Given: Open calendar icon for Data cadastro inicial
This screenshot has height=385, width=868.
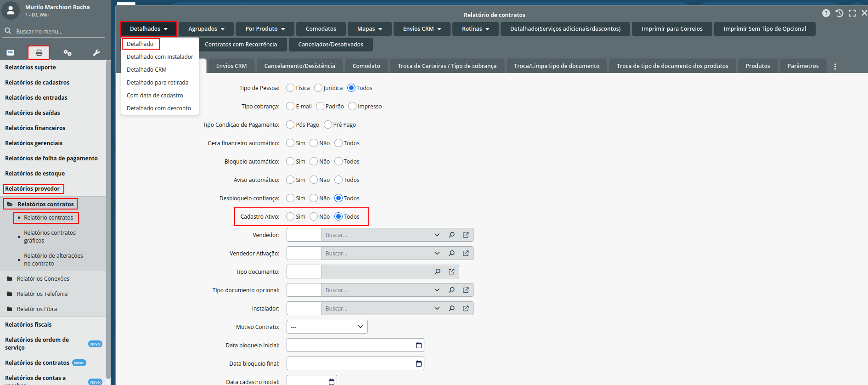Looking at the screenshot, I should coord(332,381).
